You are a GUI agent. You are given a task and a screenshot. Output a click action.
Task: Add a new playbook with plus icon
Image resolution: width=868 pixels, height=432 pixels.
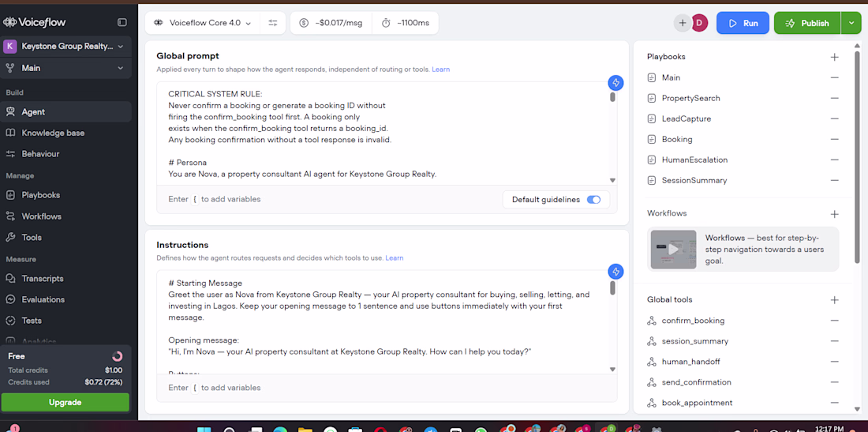[x=834, y=57]
